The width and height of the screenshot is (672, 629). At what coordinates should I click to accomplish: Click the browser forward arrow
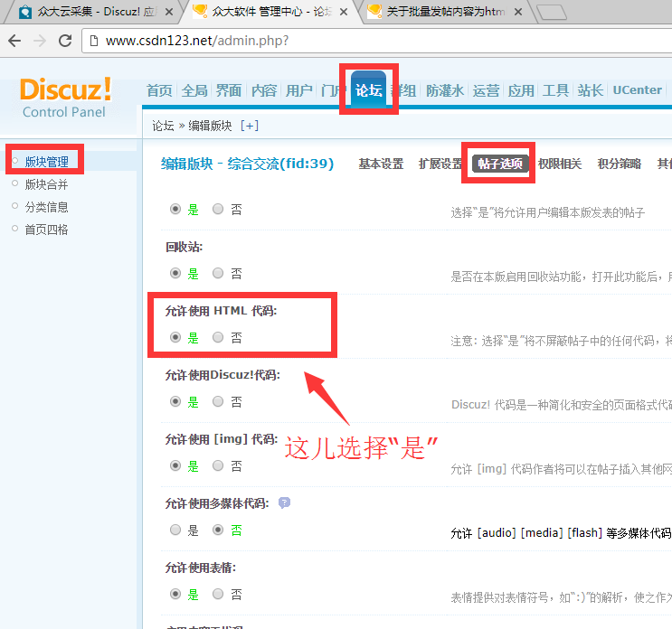[x=40, y=41]
